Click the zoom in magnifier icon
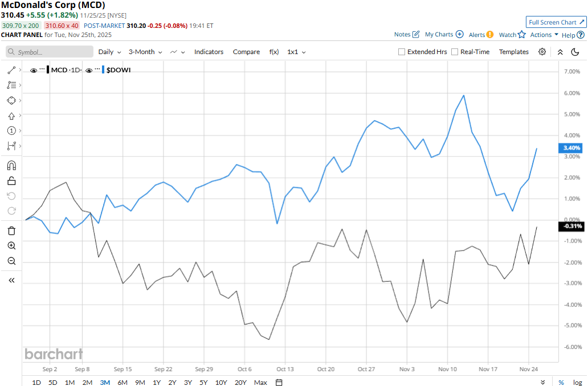588x386 pixels. tap(11, 246)
